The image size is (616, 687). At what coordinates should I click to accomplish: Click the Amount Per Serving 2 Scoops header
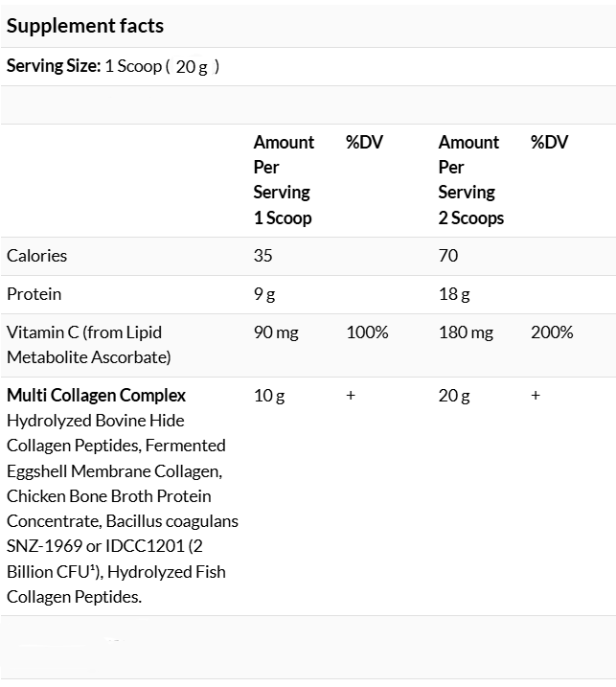click(x=471, y=180)
